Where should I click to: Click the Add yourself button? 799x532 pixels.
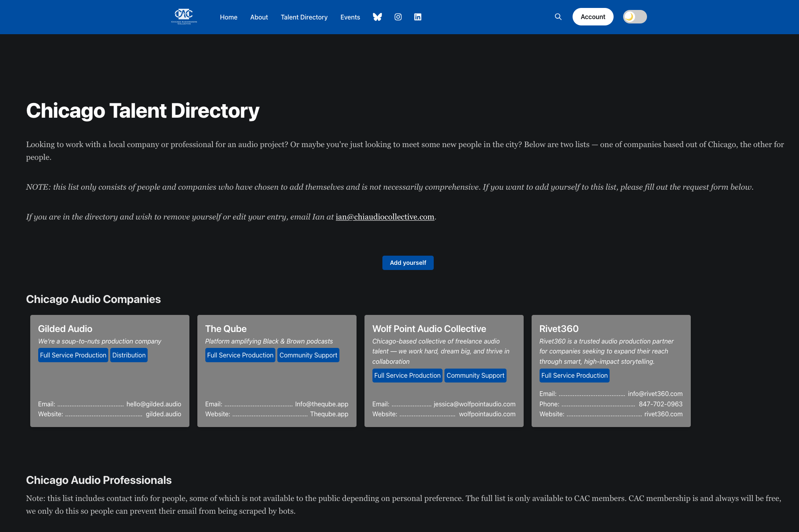(x=408, y=263)
